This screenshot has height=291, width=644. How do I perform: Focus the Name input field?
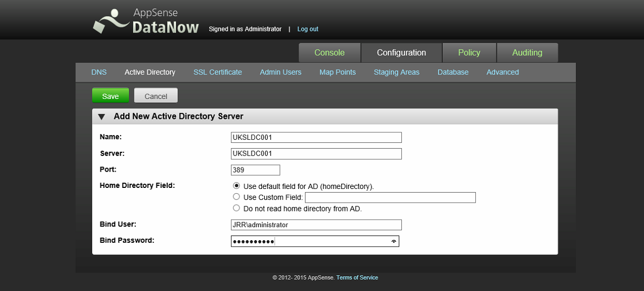[316, 137]
